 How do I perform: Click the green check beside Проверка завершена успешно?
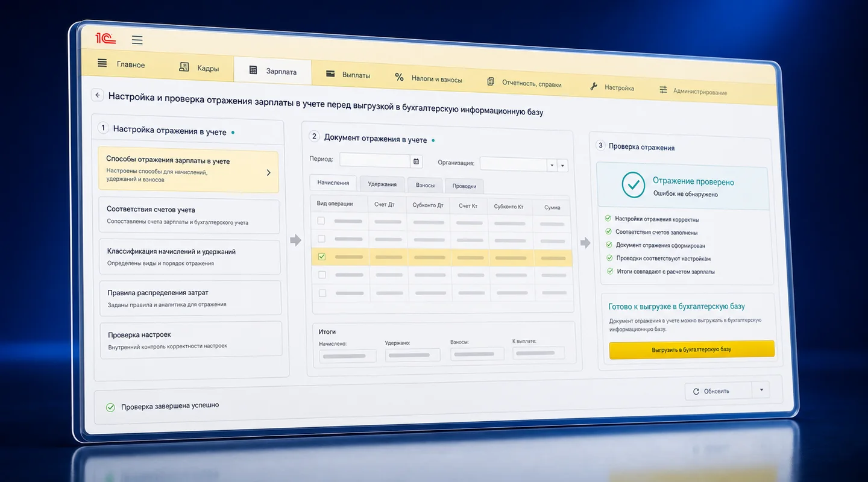tap(110, 407)
